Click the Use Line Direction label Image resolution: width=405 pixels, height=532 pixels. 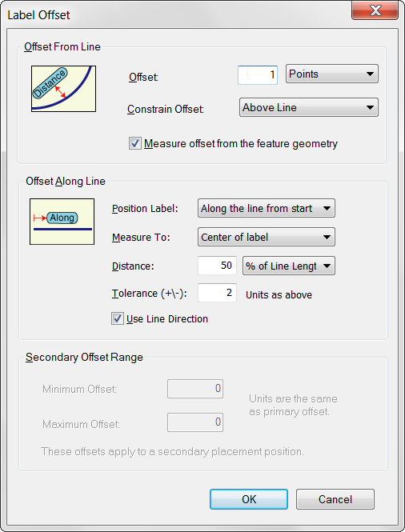(167, 319)
